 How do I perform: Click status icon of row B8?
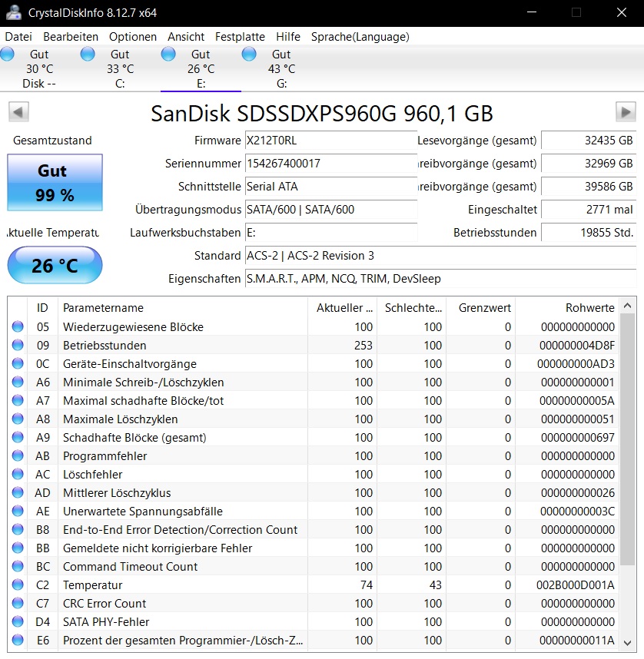pos(18,529)
